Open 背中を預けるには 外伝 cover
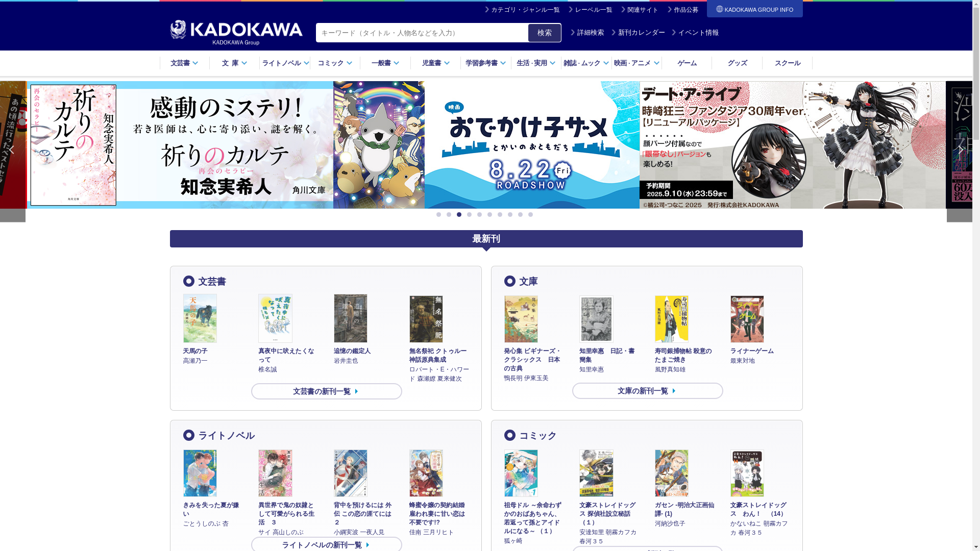Image resolution: width=980 pixels, height=551 pixels. [350, 473]
